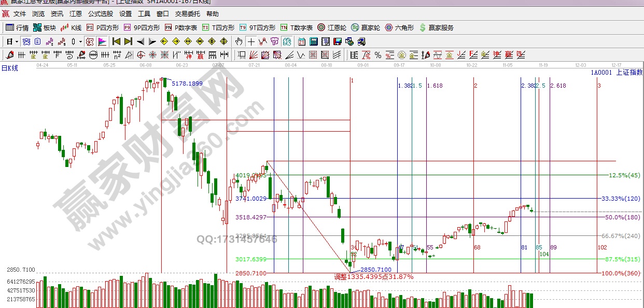Click the calculator icon in toolbar
Screen dimensions: 644x308
click(x=314, y=41)
